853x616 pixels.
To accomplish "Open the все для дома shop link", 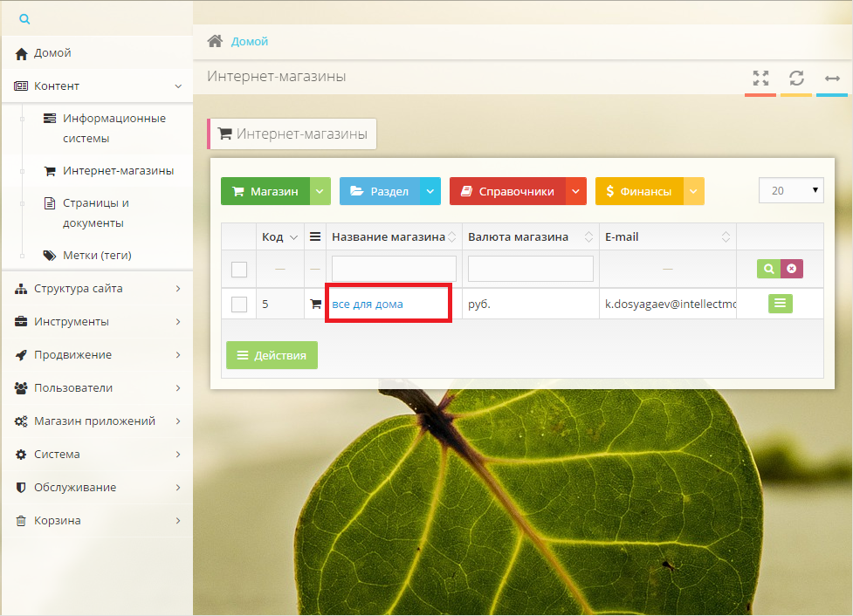I will [x=368, y=304].
